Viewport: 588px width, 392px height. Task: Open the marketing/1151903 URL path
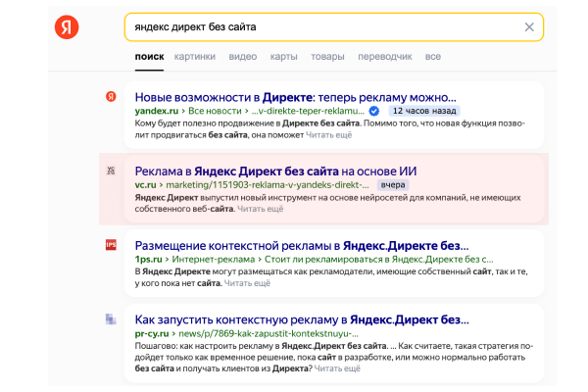pyautogui.click(x=268, y=185)
